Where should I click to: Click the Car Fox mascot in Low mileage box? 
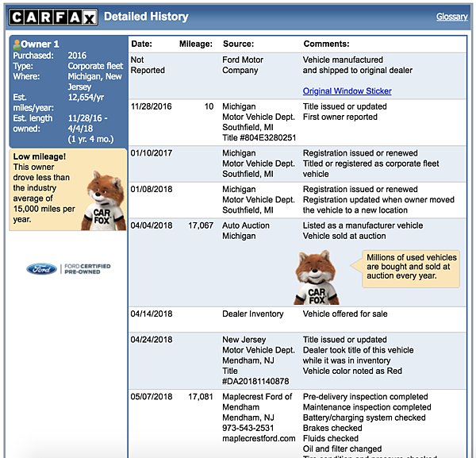point(103,201)
